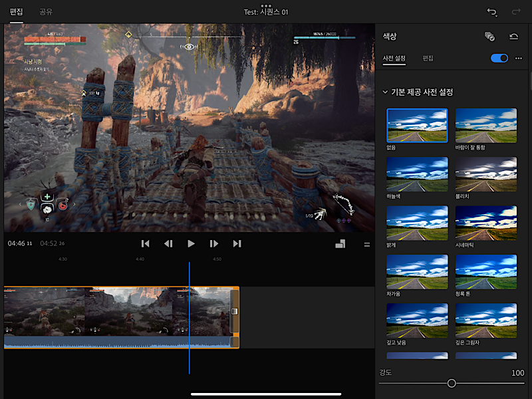The image size is (532, 399).
Task: Apply the 깊고 낮음 preset
Action: [x=417, y=321]
